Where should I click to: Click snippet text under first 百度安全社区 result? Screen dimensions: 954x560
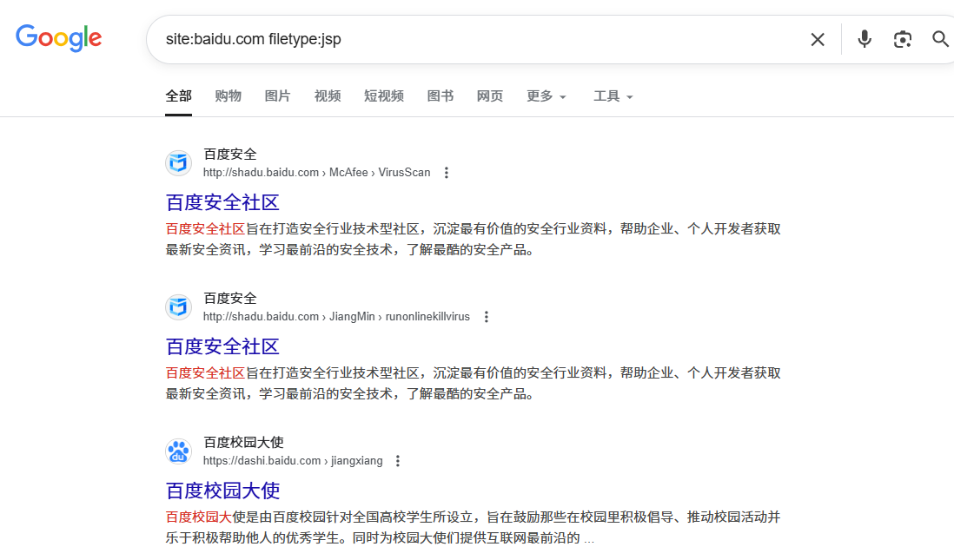point(474,239)
